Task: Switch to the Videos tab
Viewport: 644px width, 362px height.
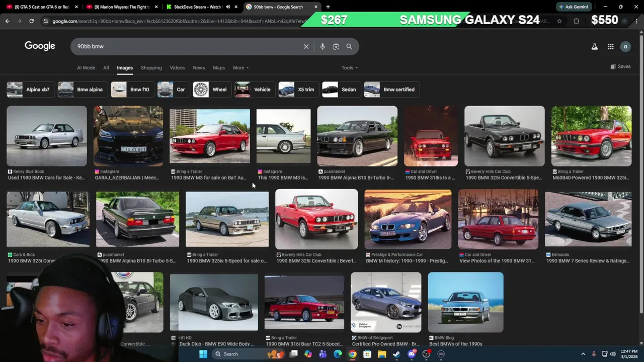Action: 177,67
